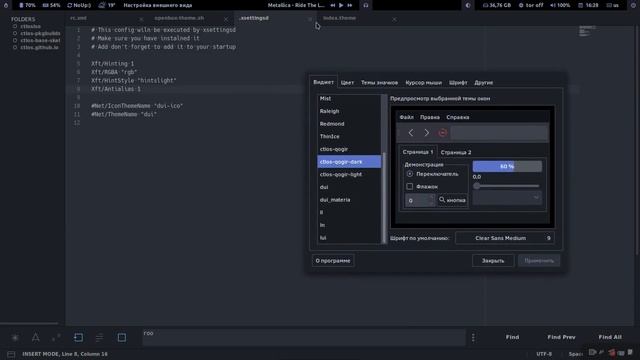640x360 pixels.
Task: Open the Правка menu in preview
Action: click(x=430, y=117)
